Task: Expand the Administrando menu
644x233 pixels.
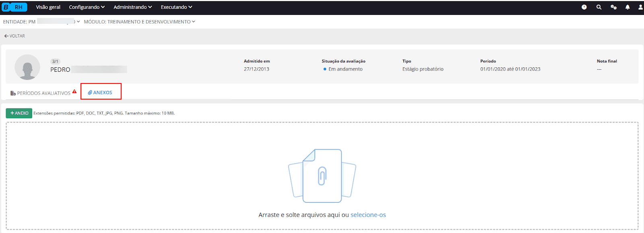Action: coord(133,7)
